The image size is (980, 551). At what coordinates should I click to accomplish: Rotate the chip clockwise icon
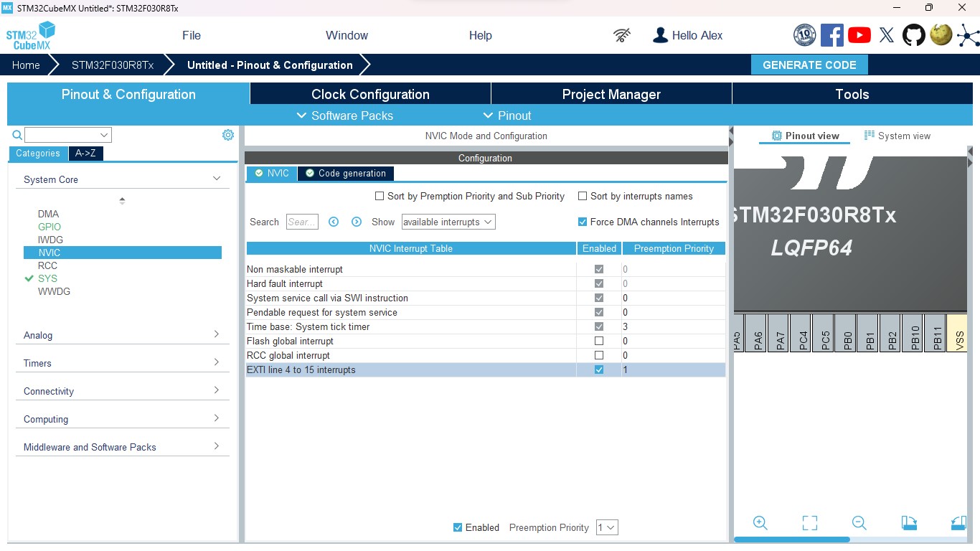(x=909, y=523)
